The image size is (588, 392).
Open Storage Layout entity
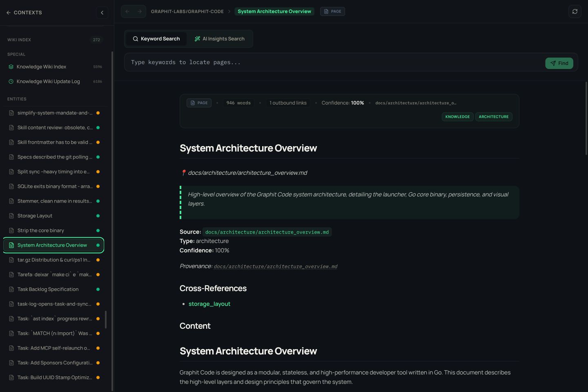pos(54,216)
